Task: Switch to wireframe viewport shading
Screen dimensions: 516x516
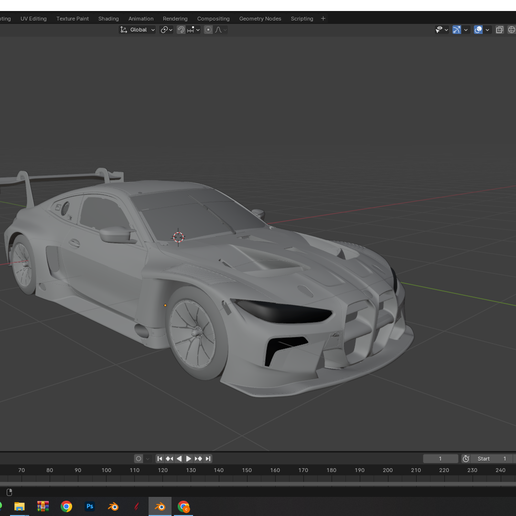Action: point(511,30)
